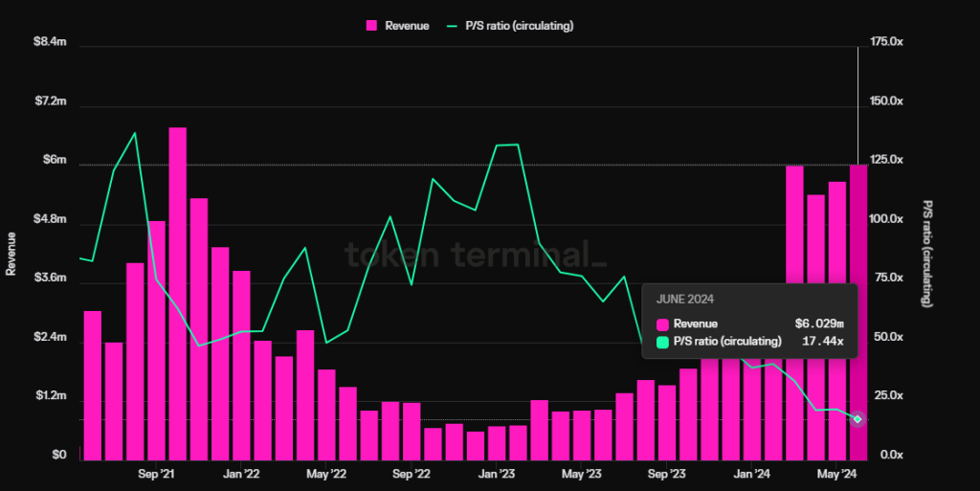Click the pink Revenue swatch in tooltip

(x=662, y=324)
